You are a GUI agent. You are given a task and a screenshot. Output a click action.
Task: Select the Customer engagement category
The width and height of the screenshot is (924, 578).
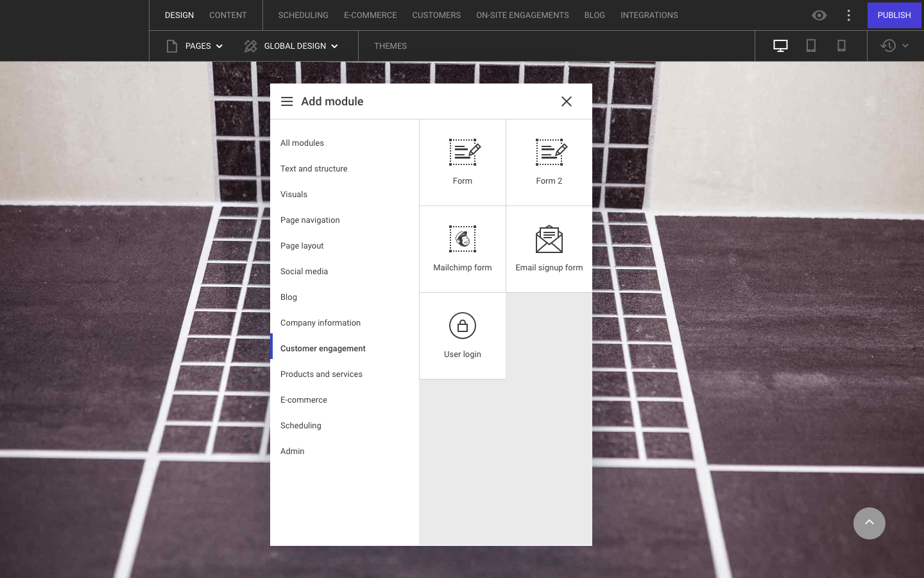tap(323, 348)
